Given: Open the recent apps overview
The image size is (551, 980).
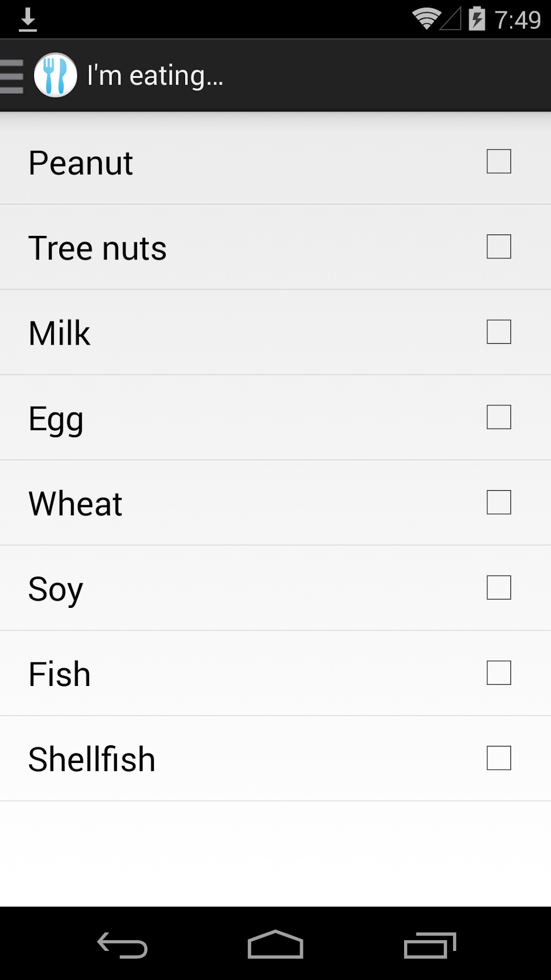Looking at the screenshot, I should click(429, 944).
